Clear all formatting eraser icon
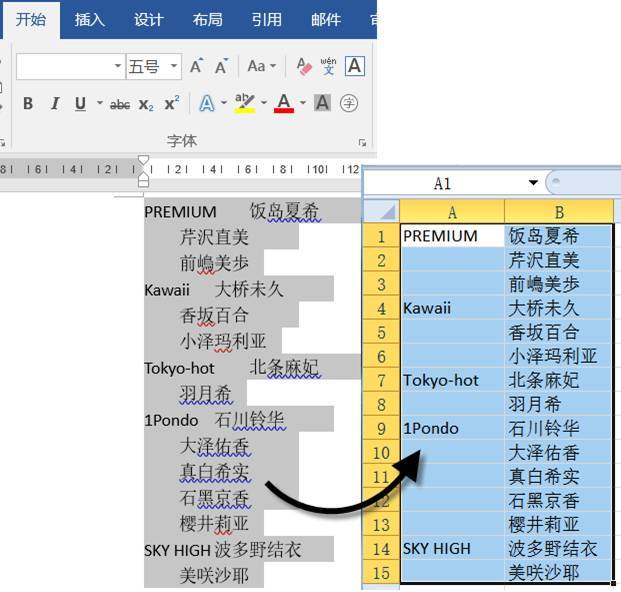The image size is (621, 592). coord(304,66)
